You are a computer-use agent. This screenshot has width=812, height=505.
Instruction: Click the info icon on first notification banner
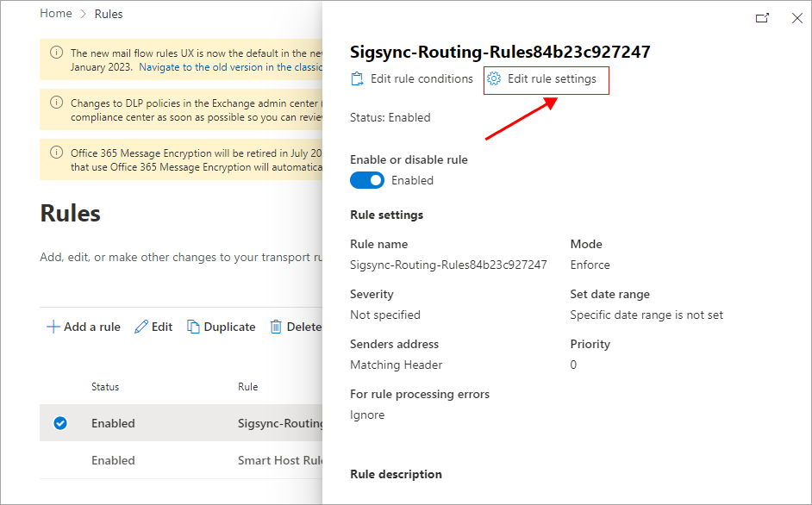pos(56,53)
